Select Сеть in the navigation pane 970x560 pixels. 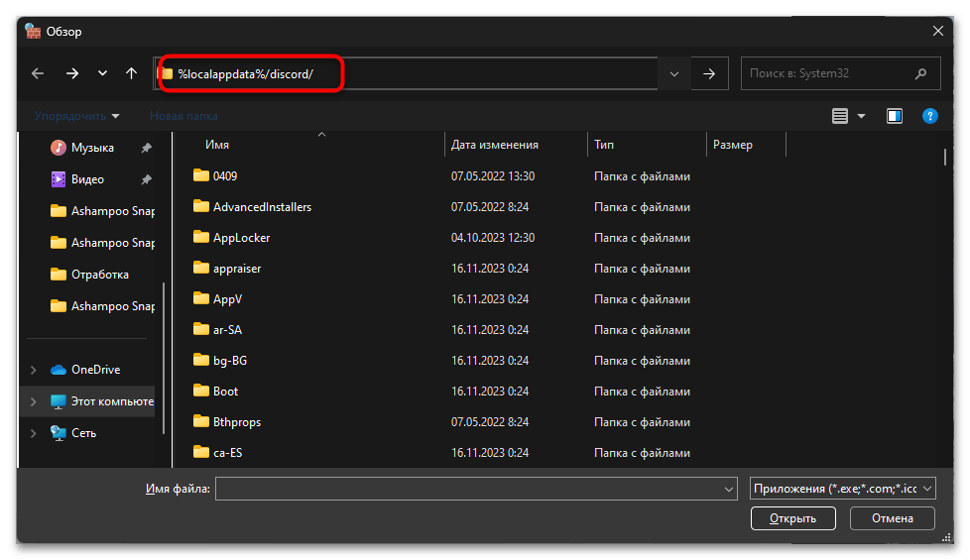coord(83,433)
